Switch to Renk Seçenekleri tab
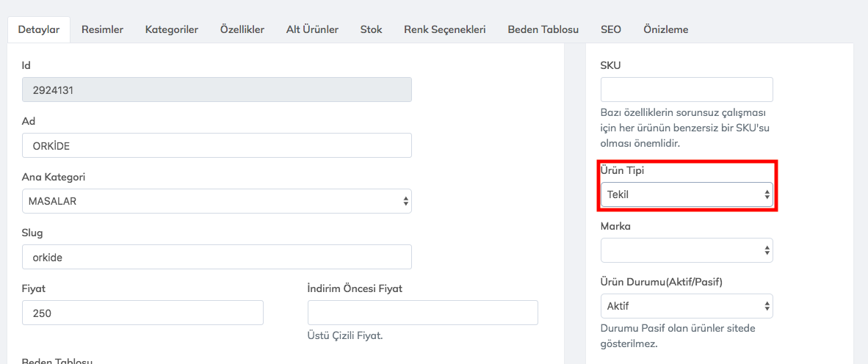 (x=445, y=29)
